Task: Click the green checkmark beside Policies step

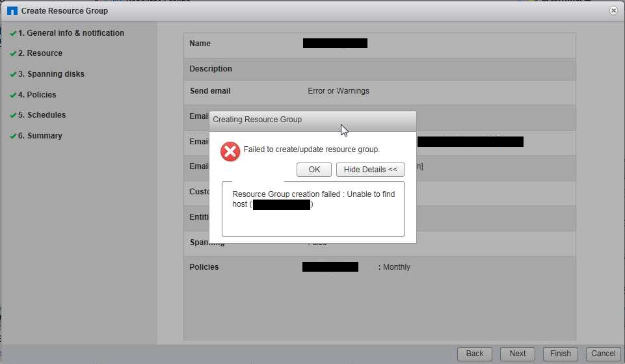Action: click(x=13, y=96)
